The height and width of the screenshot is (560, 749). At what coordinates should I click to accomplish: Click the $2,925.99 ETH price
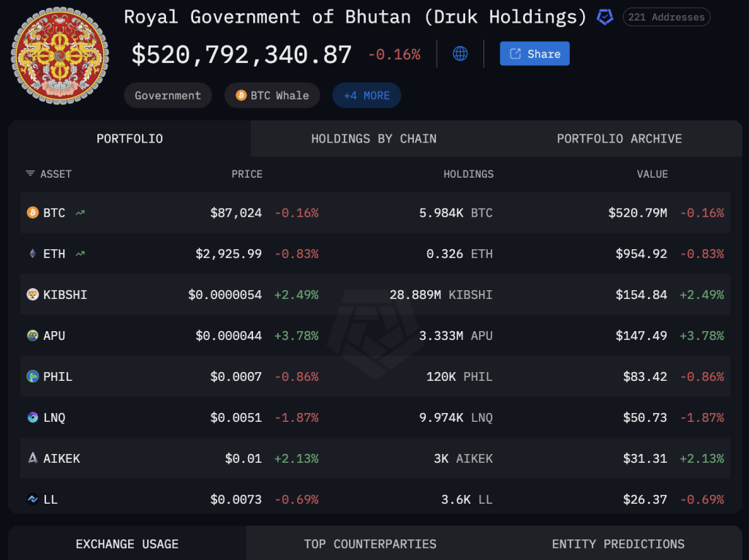tap(228, 254)
